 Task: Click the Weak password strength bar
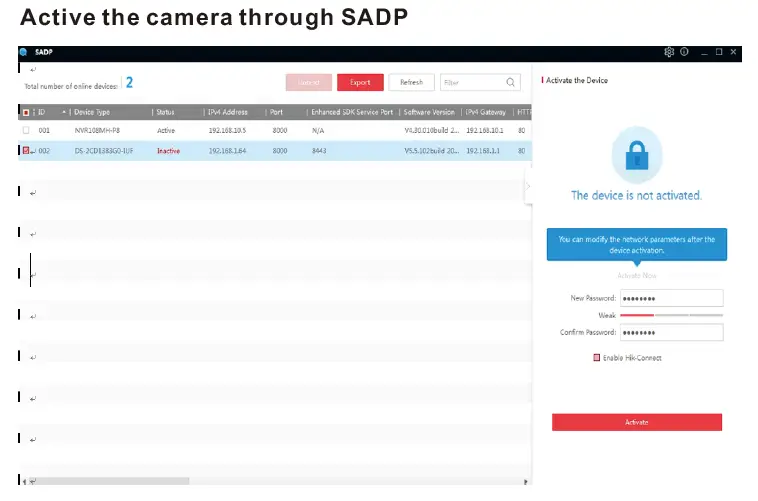click(671, 315)
